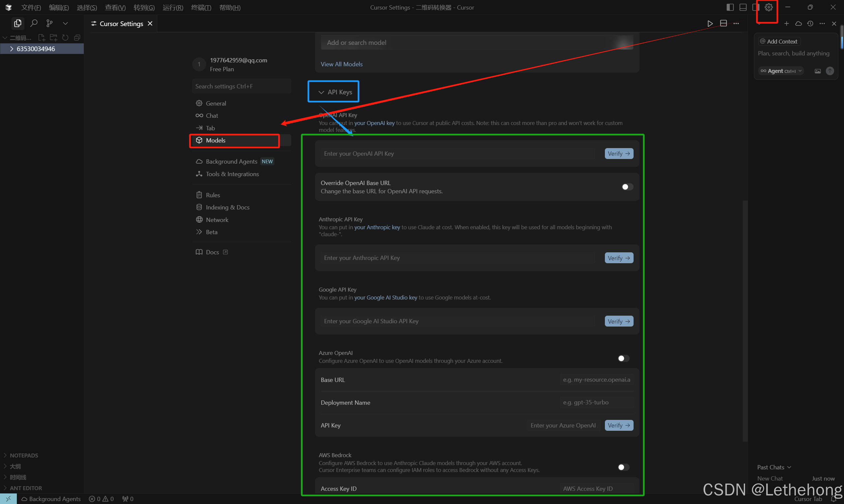Focus the Add or search model field
Screen dimensions: 844x504
(477, 43)
